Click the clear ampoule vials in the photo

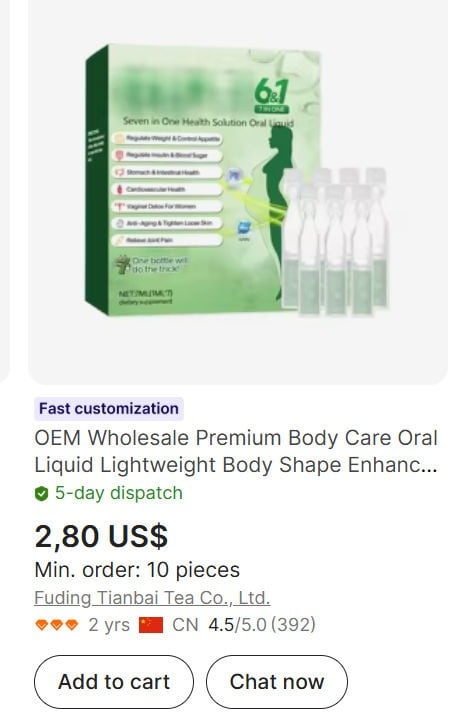[x=336, y=241]
